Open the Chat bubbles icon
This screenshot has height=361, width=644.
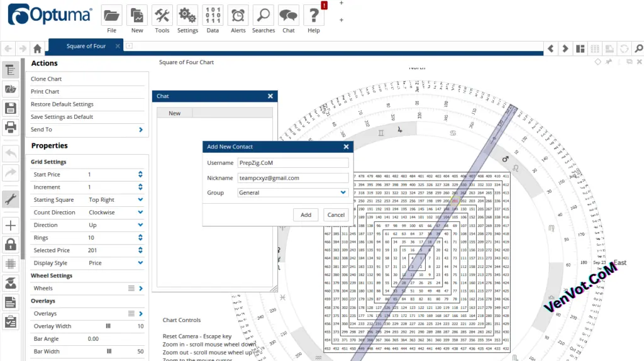tap(288, 16)
